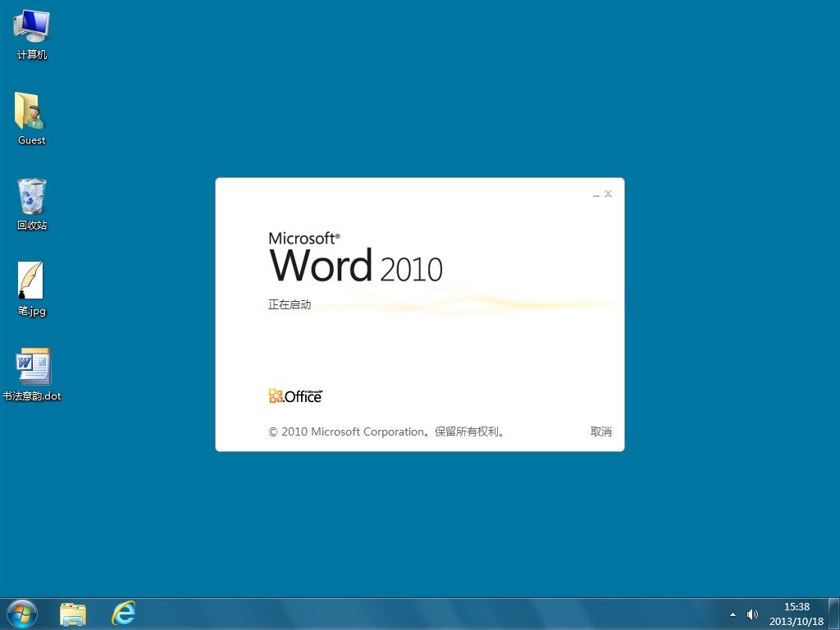Click the Guest folder label
Image resolution: width=840 pixels, height=630 pixels.
pos(32,139)
